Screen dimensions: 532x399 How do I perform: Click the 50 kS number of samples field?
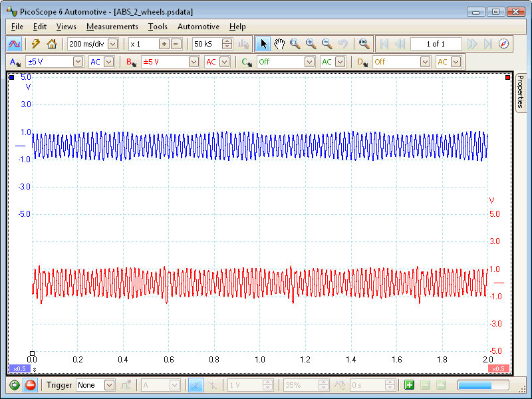point(207,44)
